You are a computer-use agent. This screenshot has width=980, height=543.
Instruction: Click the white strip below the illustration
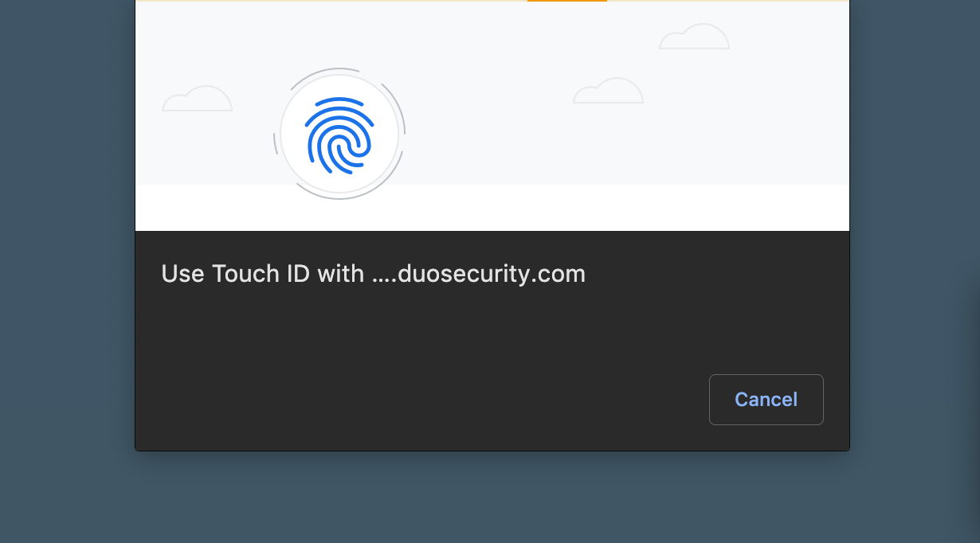pos(492,208)
